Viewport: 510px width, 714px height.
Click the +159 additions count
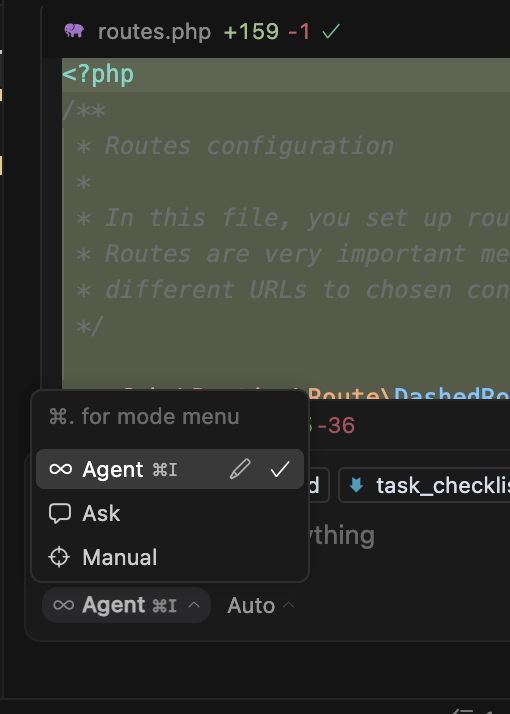point(251,32)
